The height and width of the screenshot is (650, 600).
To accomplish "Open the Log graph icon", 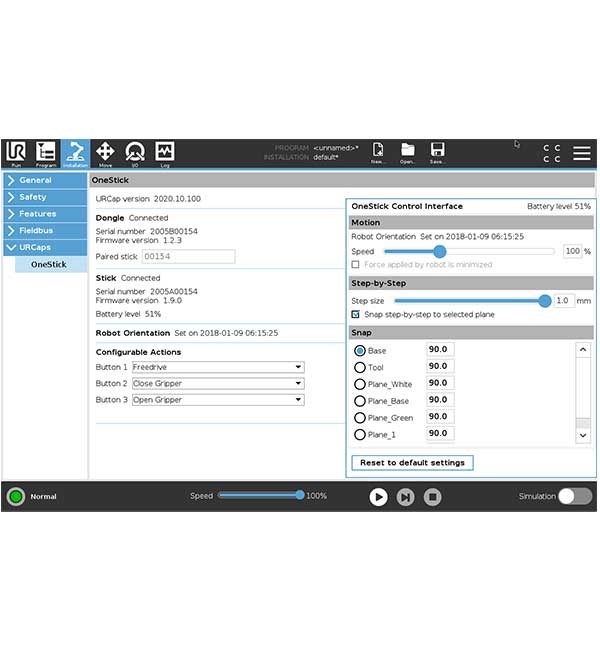I will (x=165, y=153).
